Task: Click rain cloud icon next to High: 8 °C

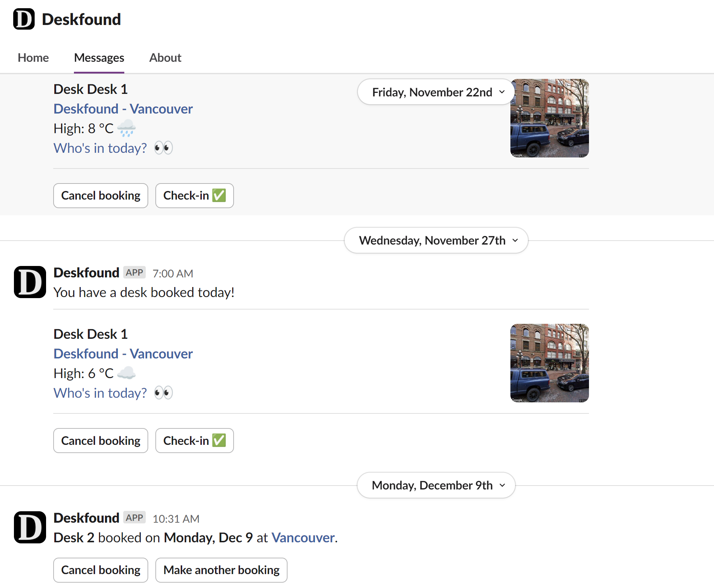Action: 126,129
